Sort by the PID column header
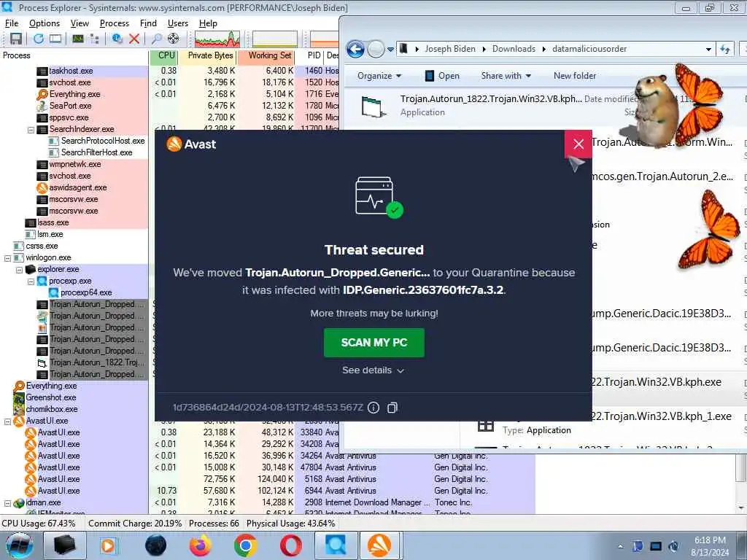 click(309, 55)
